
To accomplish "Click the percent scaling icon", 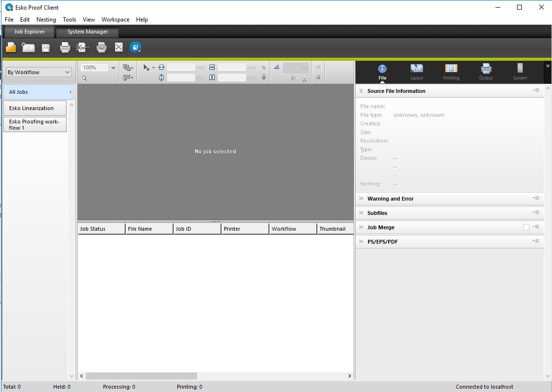I will pos(264,67).
